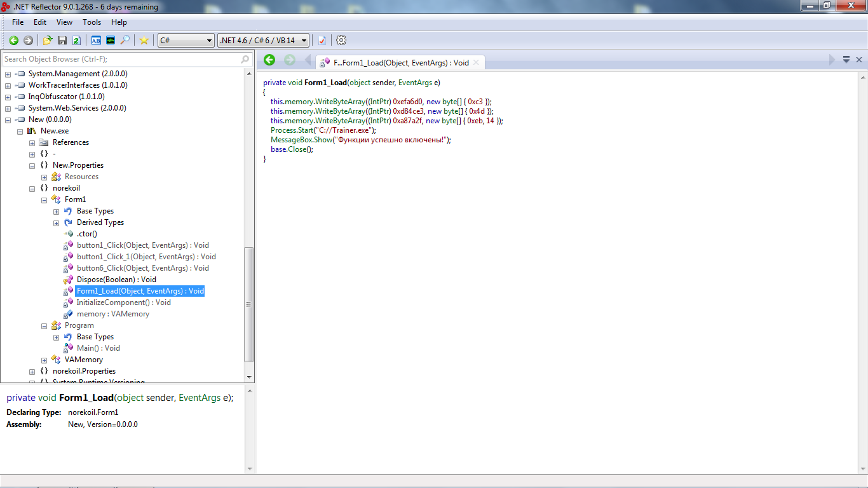Open the Edit menu

(40, 22)
